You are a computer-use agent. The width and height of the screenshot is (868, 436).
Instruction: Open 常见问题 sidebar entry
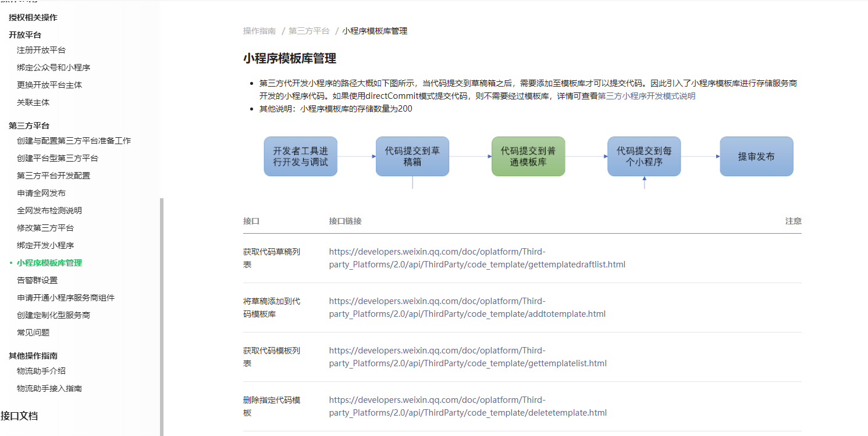(33, 333)
